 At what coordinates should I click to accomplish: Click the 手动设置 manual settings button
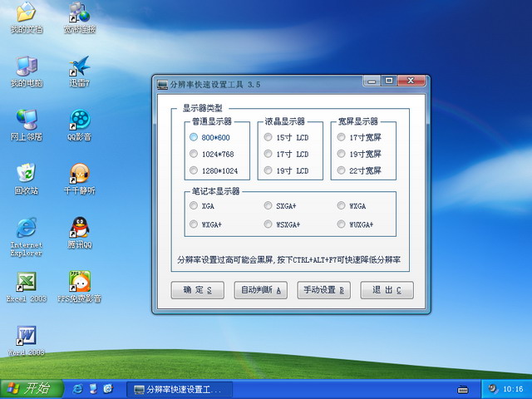point(323,290)
